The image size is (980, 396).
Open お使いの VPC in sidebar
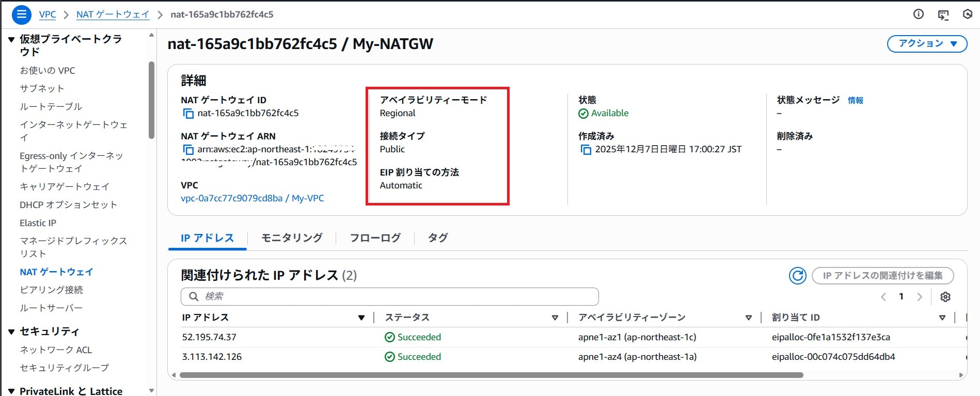pyautogui.click(x=48, y=71)
